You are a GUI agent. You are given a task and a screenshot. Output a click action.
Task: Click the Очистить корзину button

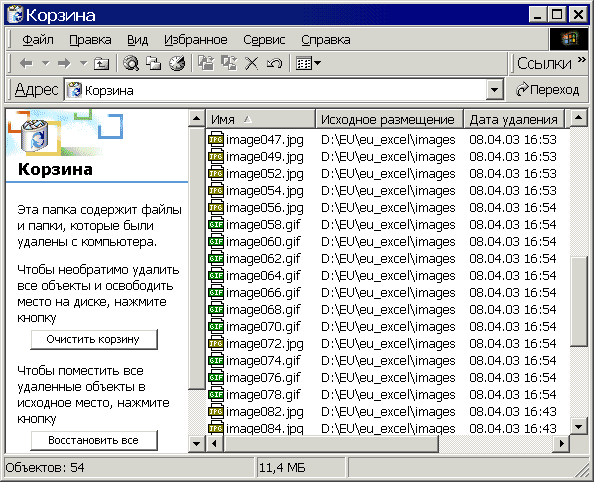point(94,339)
